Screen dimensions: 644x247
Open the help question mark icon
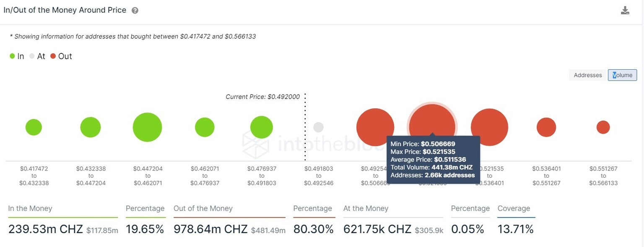(135, 10)
